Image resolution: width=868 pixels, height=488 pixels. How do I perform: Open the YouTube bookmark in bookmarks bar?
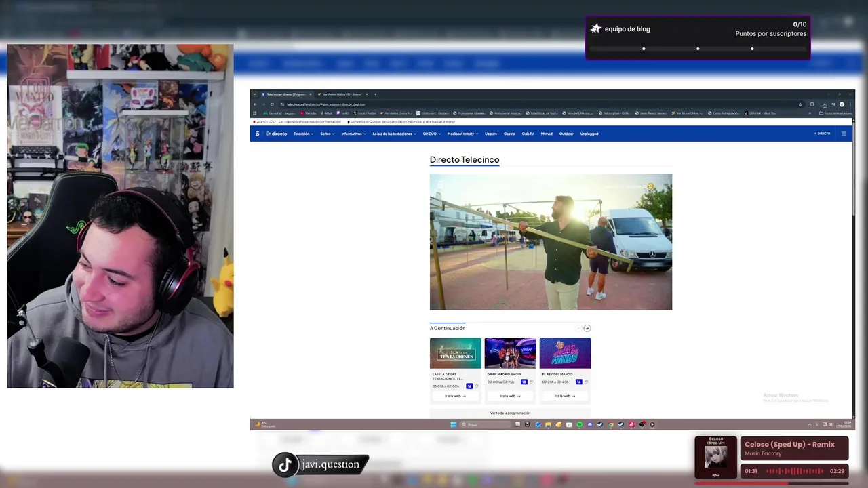tap(309, 113)
